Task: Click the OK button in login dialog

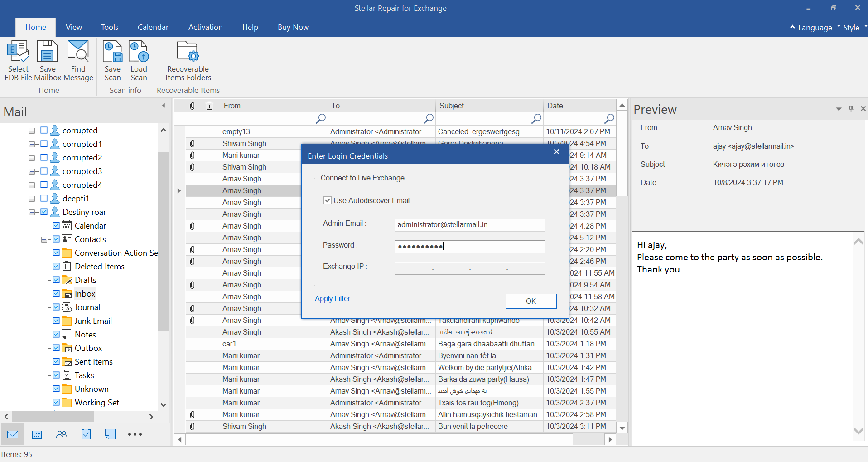Action: pos(530,301)
